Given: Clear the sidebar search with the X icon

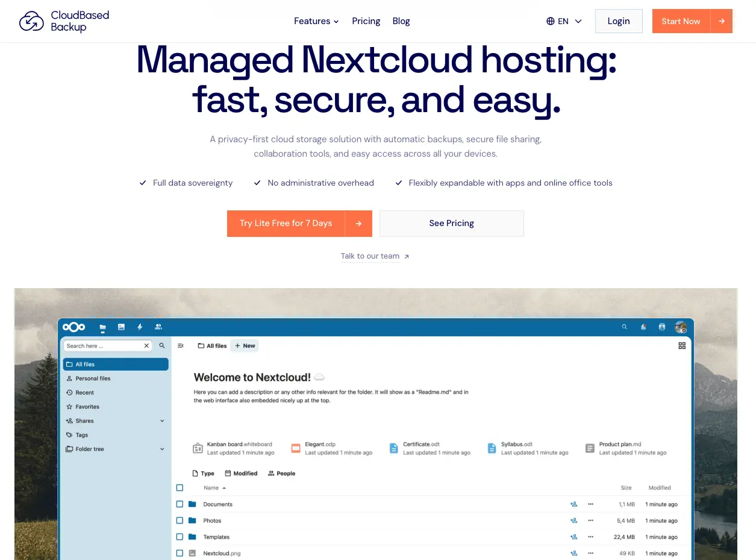Looking at the screenshot, I should [x=146, y=346].
